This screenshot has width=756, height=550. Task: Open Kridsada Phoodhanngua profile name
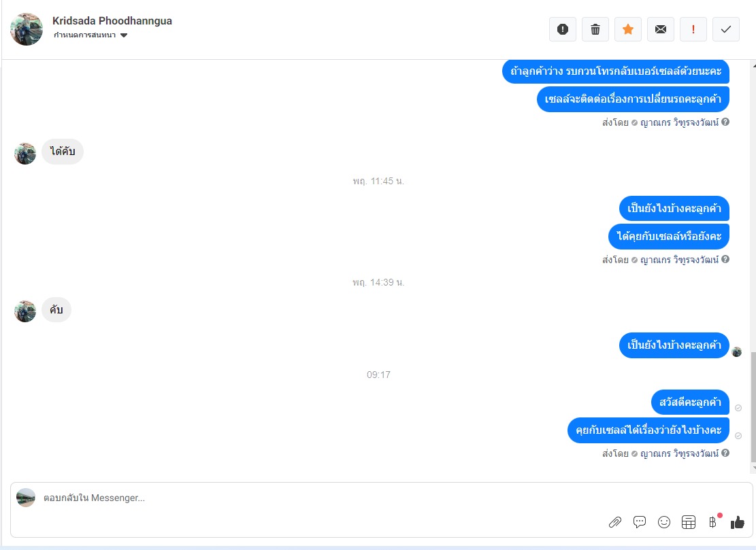112,20
